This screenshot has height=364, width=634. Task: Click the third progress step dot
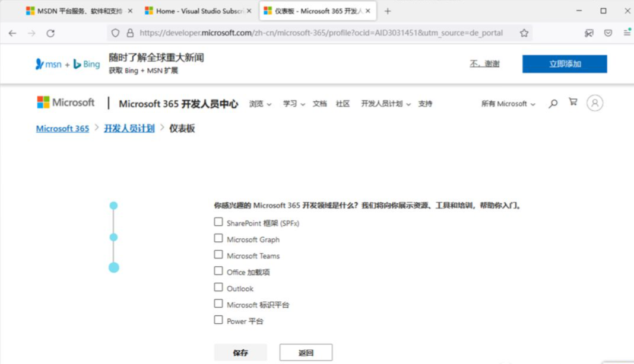(113, 267)
